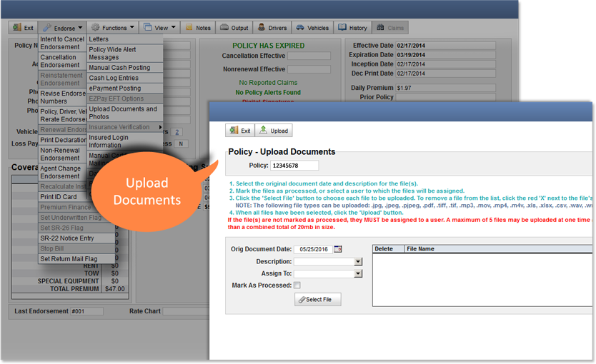Click the Upload button with green arrow
Screen dimensions: 596x364
pyautogui.click(x=274, y=131)
